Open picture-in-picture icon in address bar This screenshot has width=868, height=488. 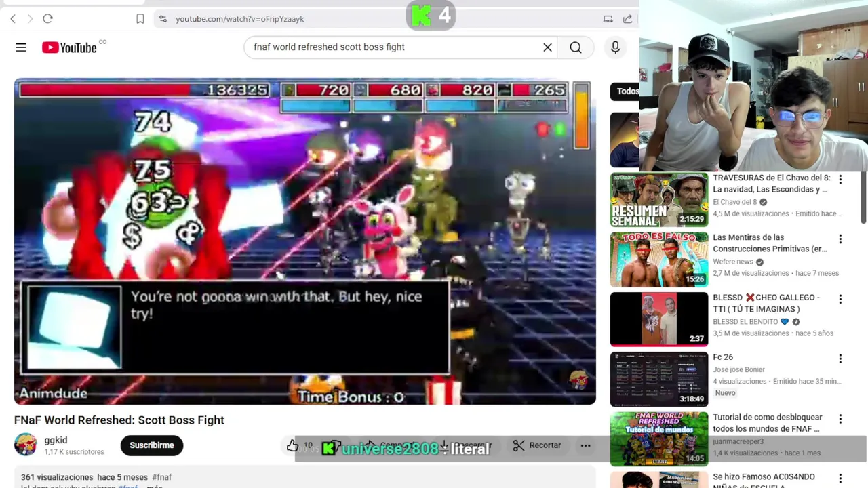coord(608,19)
